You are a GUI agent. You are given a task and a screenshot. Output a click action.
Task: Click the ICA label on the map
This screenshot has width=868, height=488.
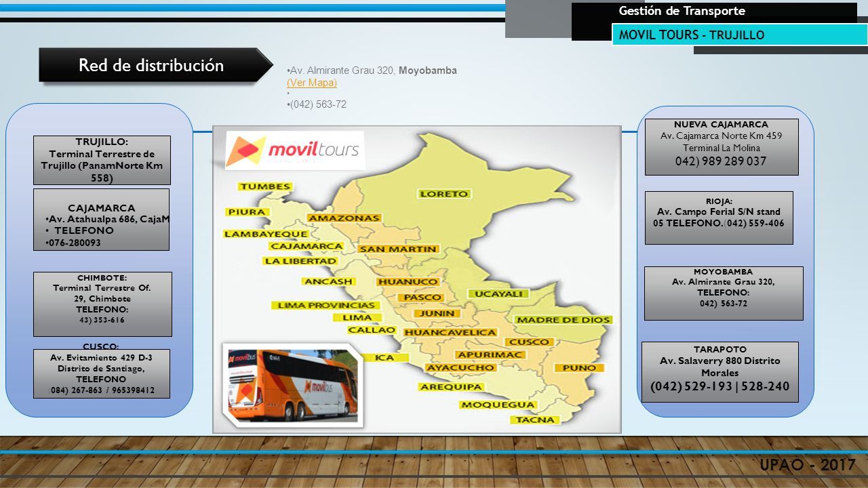tap(384, 357)
